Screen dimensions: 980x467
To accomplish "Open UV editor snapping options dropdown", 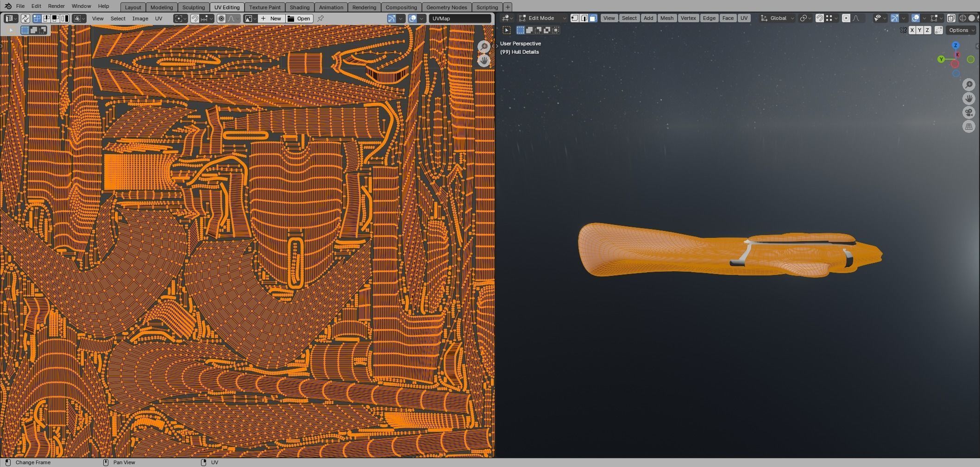I will point(207,19).
